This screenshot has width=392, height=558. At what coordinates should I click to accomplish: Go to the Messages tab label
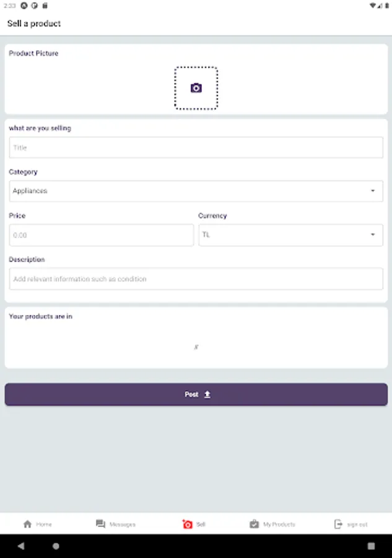[123, 525]
